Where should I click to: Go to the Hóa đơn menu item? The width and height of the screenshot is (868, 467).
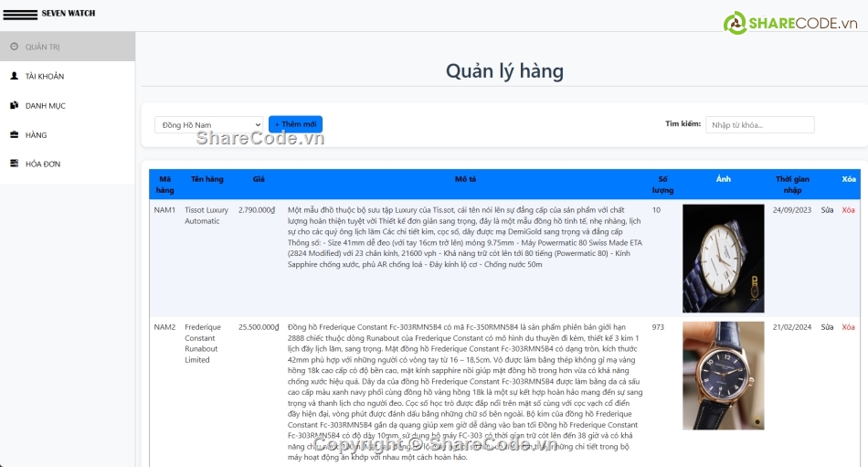tap(42, 165)
